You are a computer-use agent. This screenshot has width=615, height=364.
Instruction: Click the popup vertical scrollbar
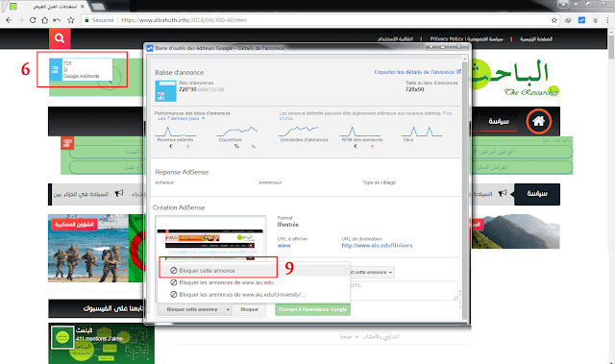pos(465,188)
